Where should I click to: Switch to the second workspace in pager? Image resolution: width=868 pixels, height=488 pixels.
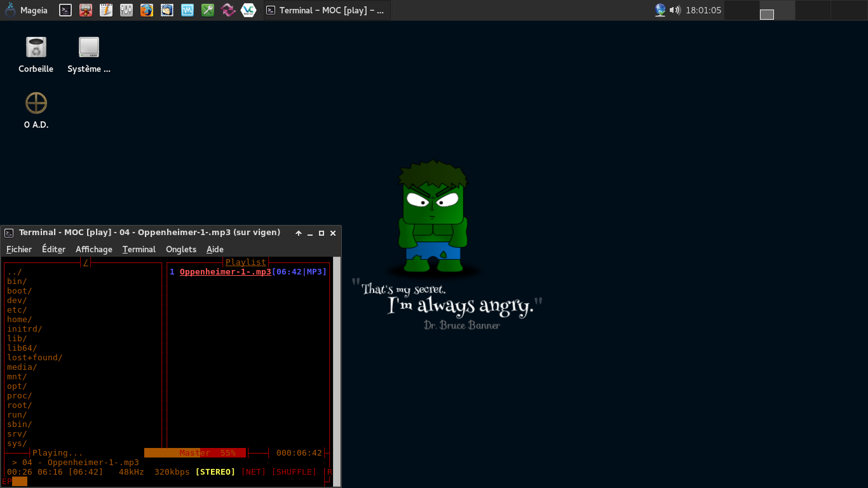pos(777,10)
